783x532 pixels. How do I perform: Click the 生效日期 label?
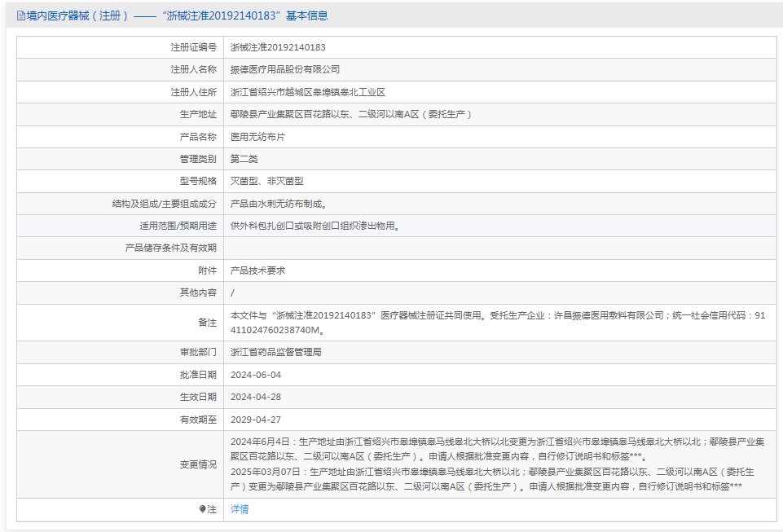[x=198, y=397]
